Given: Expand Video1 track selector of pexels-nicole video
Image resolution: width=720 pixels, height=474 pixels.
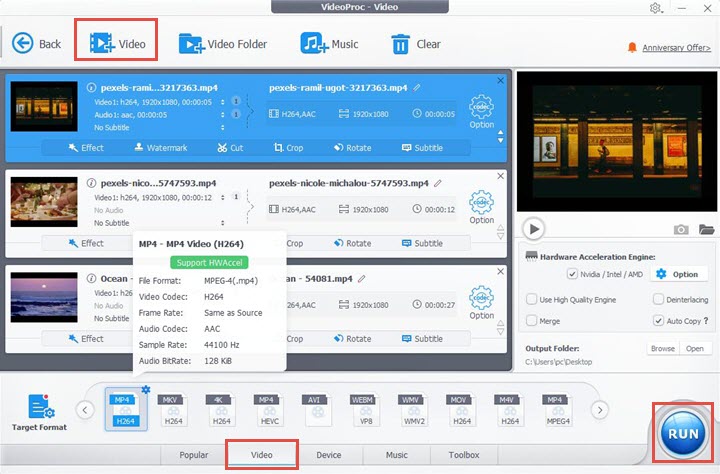Looking at the screenshot, I should tap(223, 198).
